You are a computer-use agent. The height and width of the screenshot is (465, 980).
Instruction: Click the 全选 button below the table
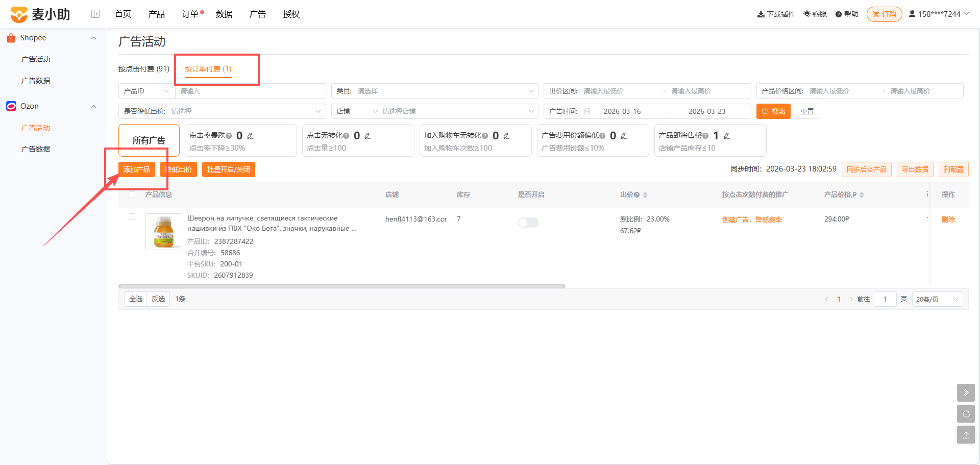click(136, 299)
